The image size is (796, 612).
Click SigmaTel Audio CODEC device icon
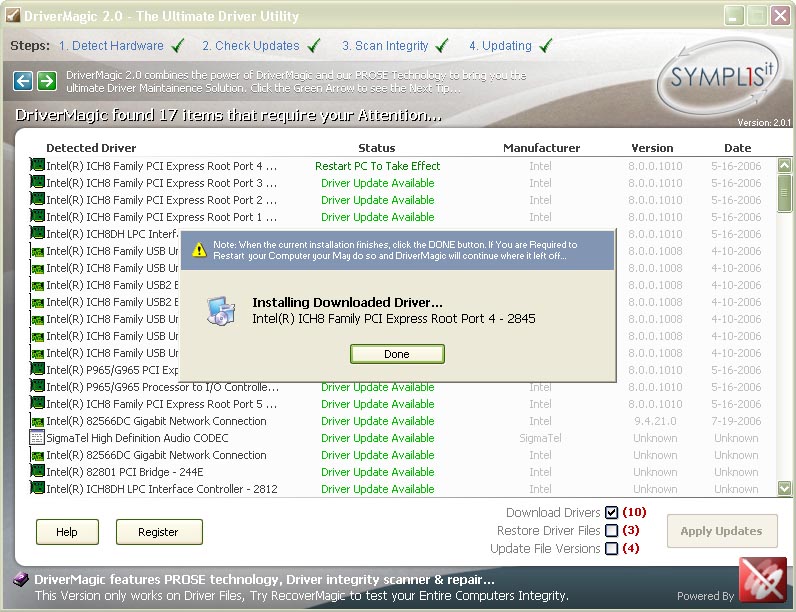(x=37, y=437)
